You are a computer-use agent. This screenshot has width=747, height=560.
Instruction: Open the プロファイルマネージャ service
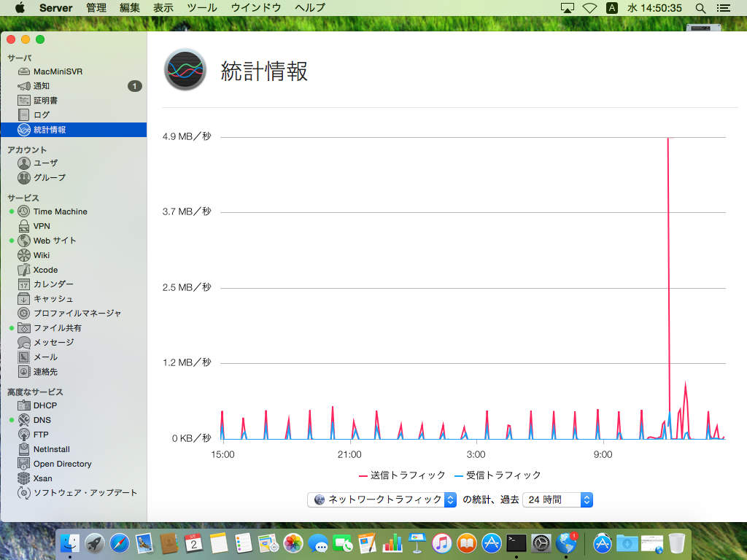pos(77,314)
